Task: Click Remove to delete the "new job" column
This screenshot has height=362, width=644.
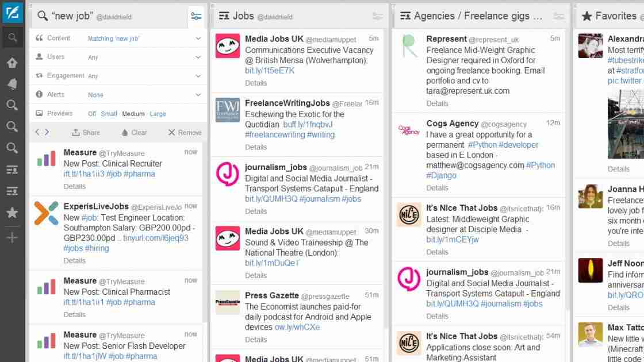Action: [185, 133]
